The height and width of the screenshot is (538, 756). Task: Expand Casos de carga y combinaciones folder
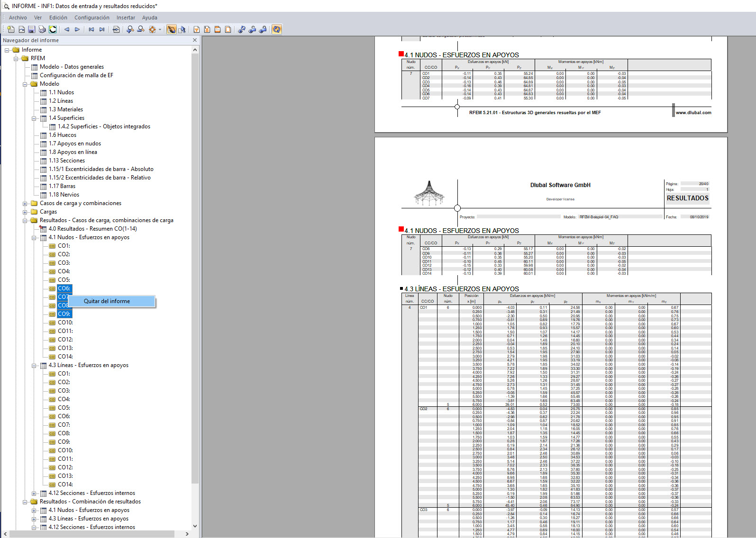(x=25, y=203)
